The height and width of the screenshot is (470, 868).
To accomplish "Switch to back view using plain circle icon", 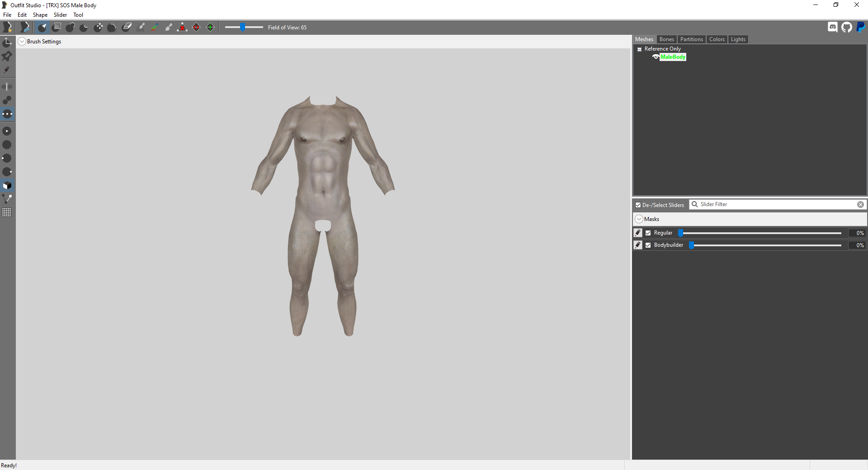I will [x=7, y=145].
